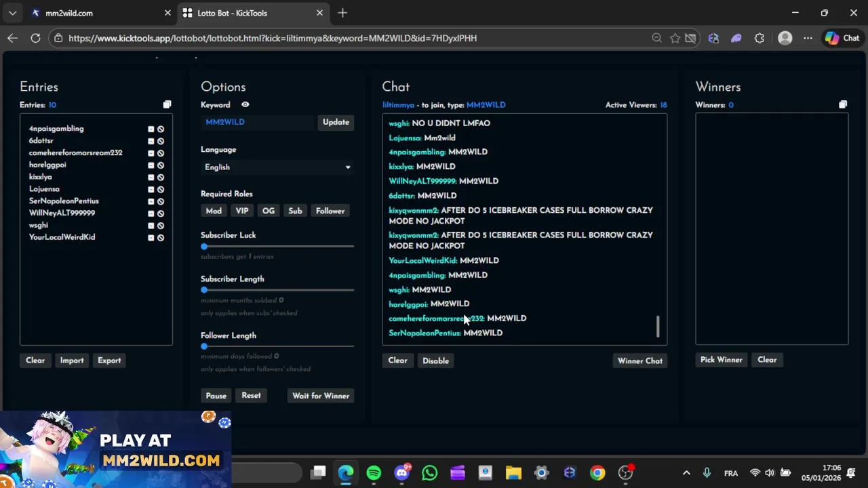Close the mm2wild.com tab
The image size is (868, 488).
tap(167, 13)
